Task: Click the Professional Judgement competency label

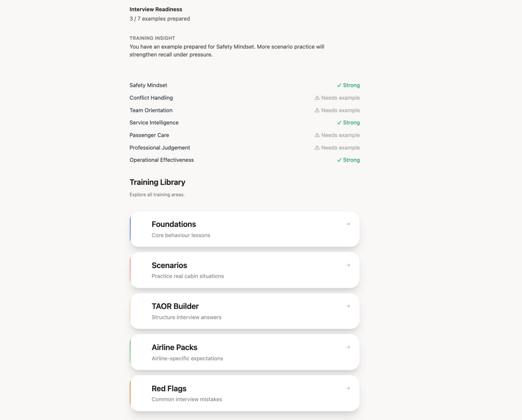Action: coord(160,148)
